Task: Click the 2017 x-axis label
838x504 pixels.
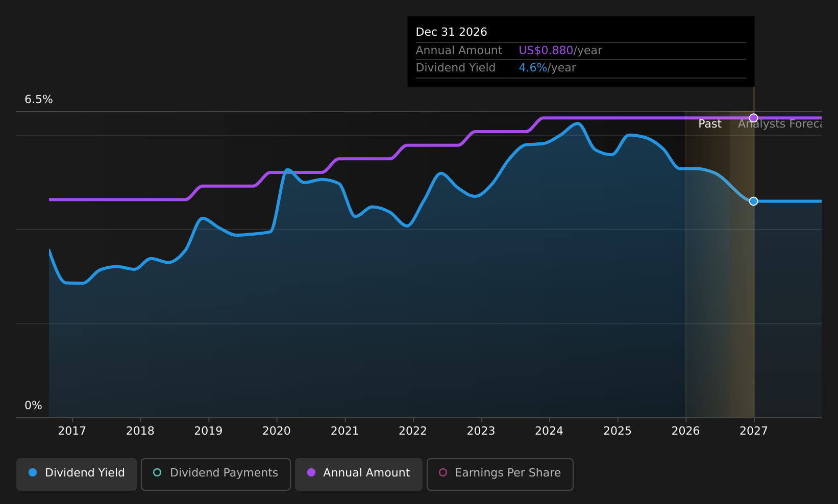Action: [72, 431]
